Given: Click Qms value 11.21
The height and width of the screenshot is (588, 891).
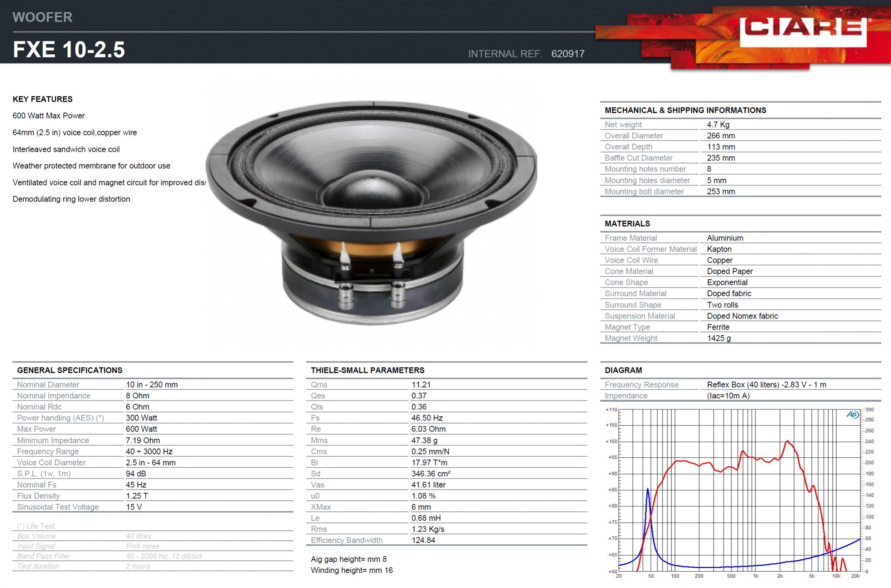Looking at the screenshot, I should [421, 384].
